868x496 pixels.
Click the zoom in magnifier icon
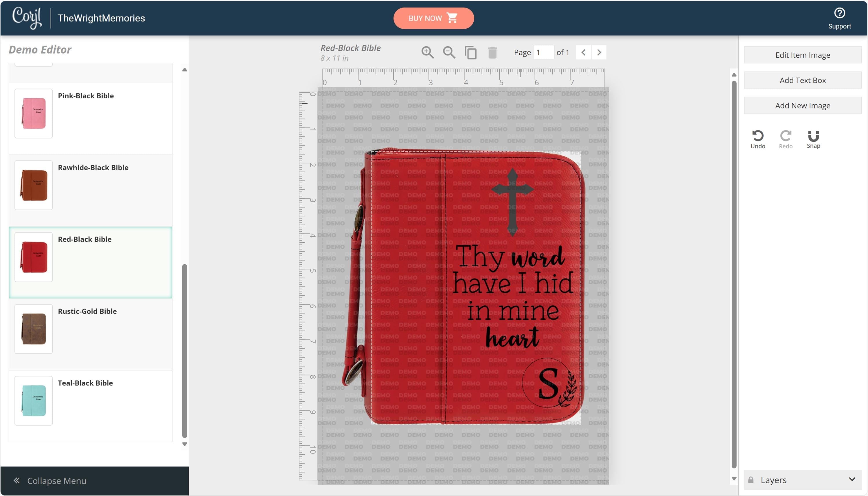point(427,52)
